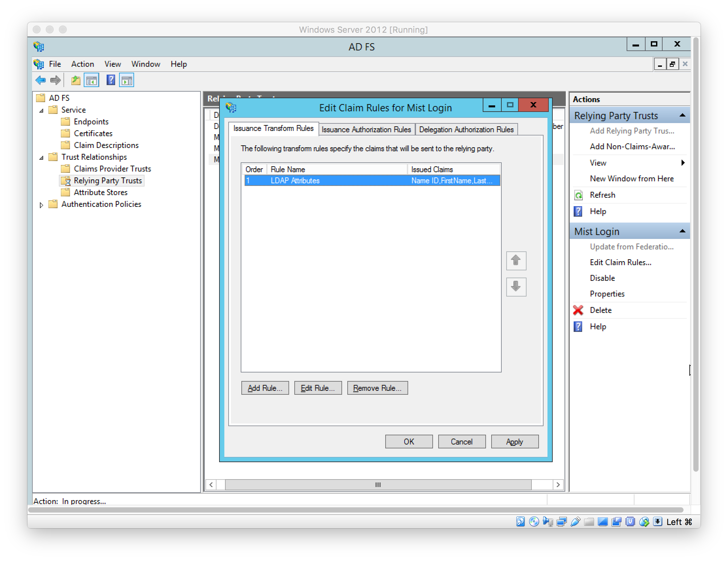Collapse the Mist Login actions section
The height and width of the screenshot is (561, 728).
coord(682,231)
